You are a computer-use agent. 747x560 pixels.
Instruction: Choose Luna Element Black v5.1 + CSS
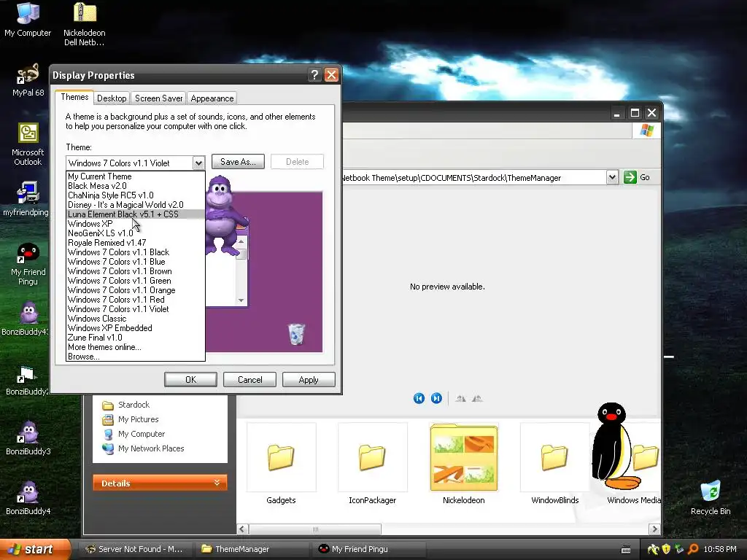click(135, 214)
